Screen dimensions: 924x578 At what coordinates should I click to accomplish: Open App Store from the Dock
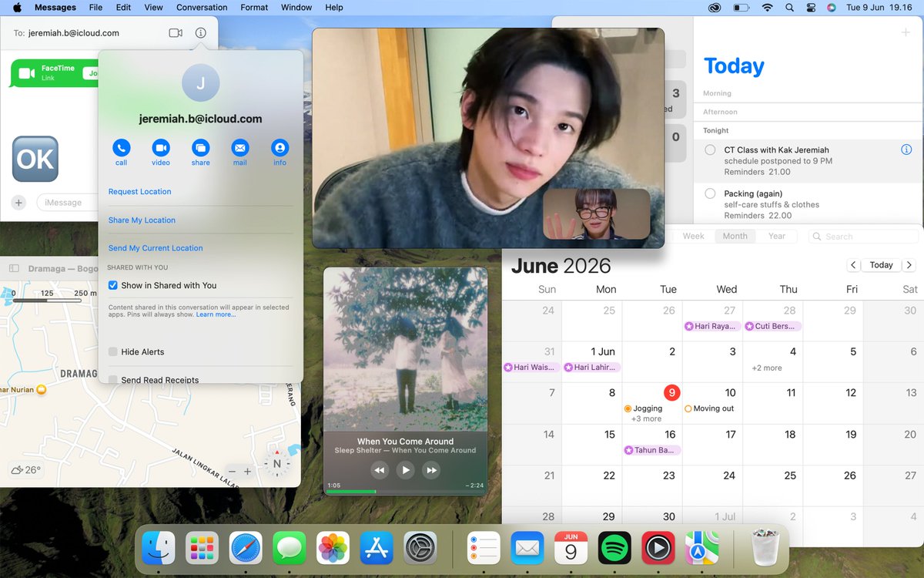[377, 549]
